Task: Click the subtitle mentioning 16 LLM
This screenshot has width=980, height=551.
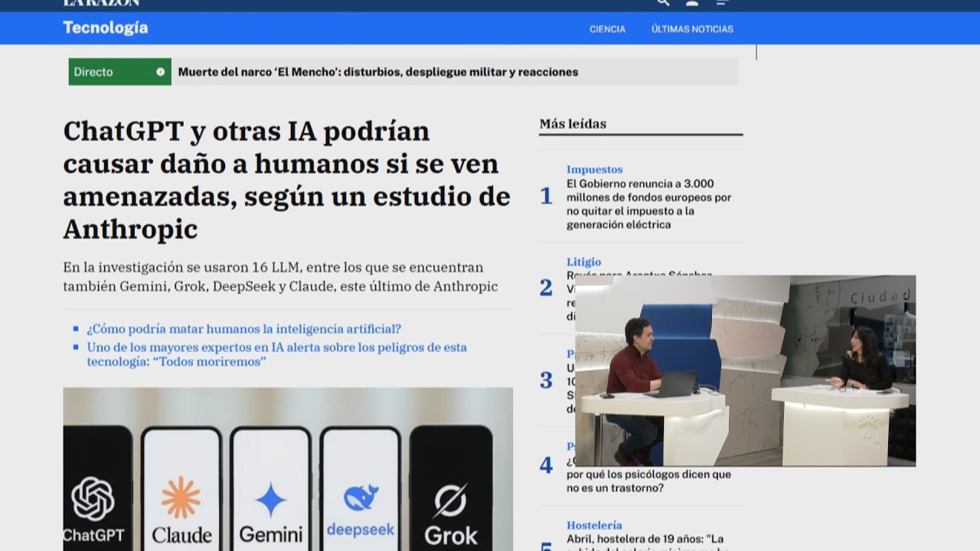Action: point(280,277)
